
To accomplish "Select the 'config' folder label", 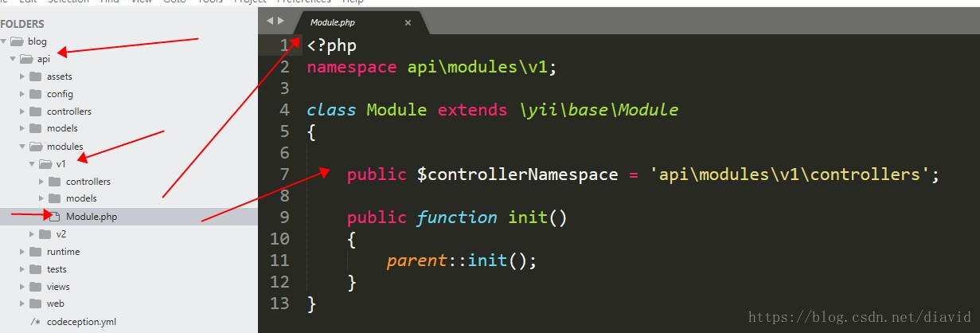I will click(60, 94).
